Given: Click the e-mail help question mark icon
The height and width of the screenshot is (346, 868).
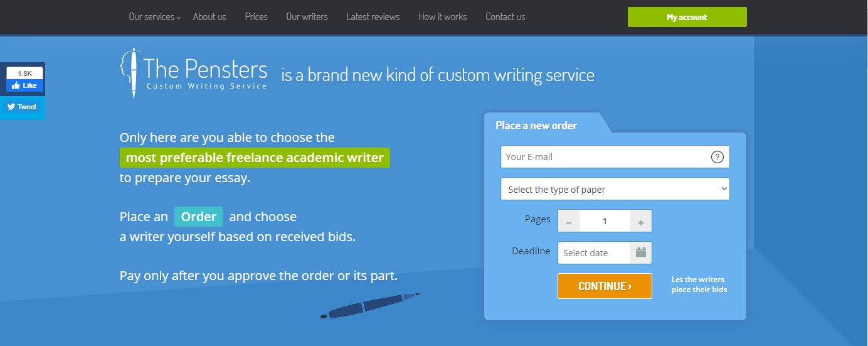Looking at the screenshot, I should [x=717, y=157].
